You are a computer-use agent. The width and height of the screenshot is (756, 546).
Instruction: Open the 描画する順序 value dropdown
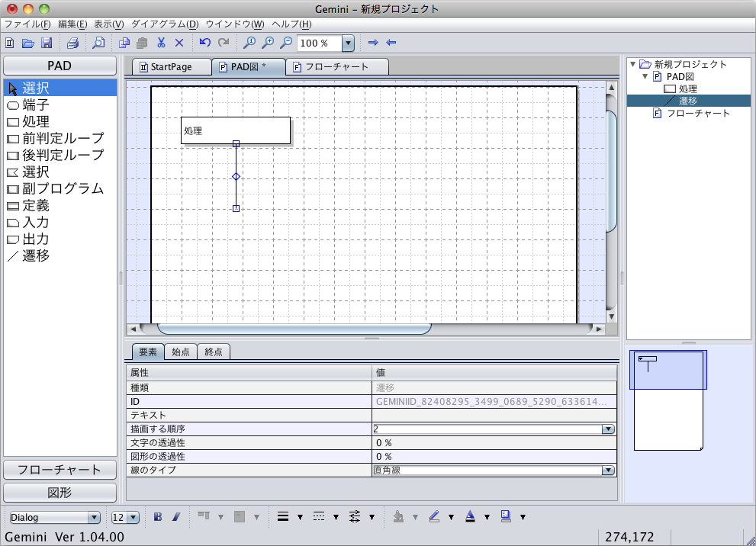click(x=608, y=429)
